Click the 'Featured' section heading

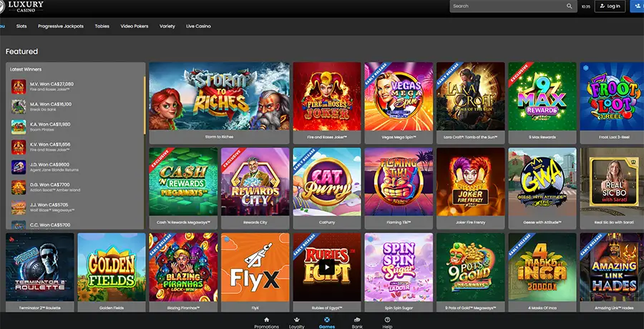click(21, 51)
